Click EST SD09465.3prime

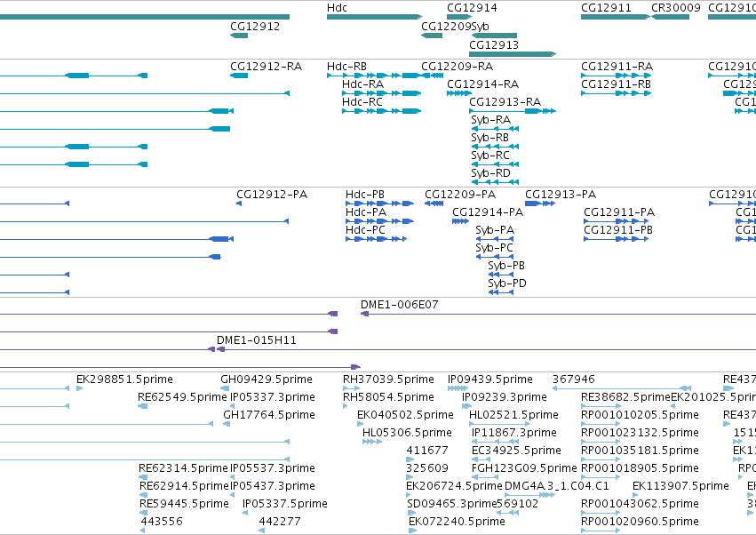pyautogui.click(x=452, y=504)
